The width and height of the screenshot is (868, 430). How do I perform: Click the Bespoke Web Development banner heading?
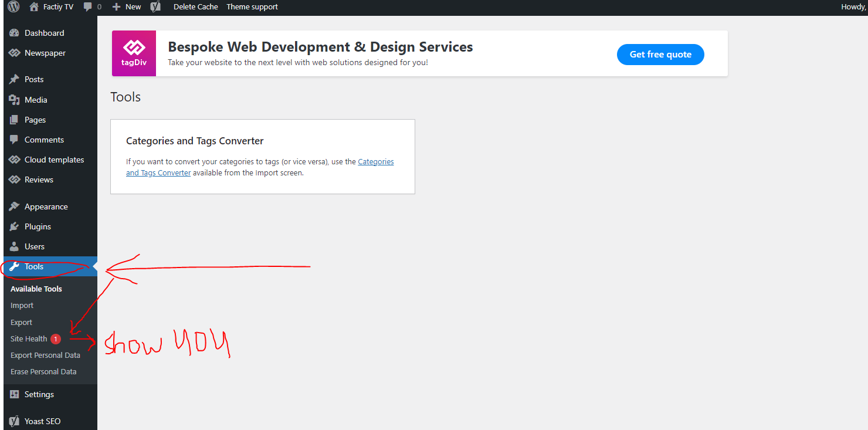pyautogui.click(x=320, y=47)
